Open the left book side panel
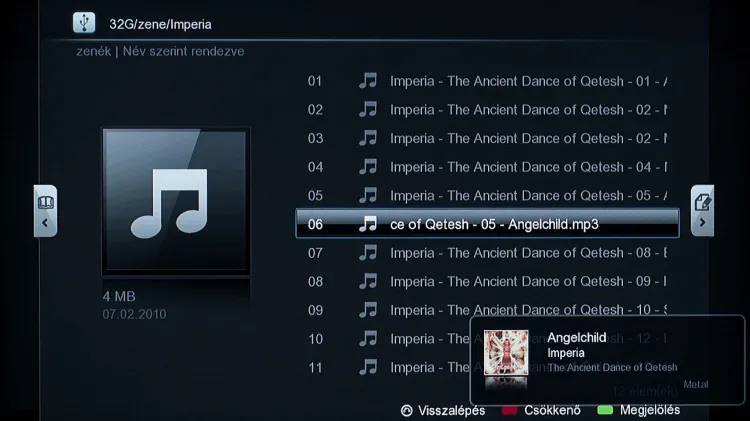This screenshot has width=750, height=421. (x=45, y=211)
